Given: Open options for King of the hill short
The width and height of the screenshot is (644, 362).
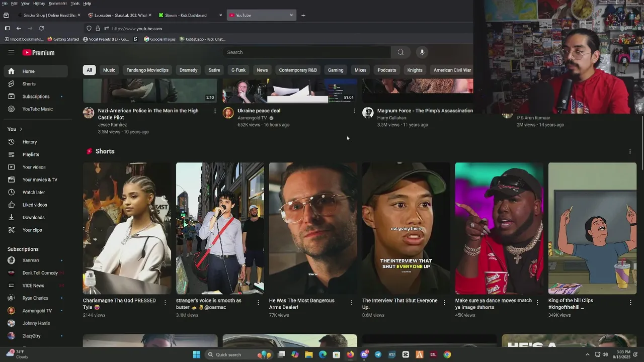Looking at the screenshot, I should point(630,302).
